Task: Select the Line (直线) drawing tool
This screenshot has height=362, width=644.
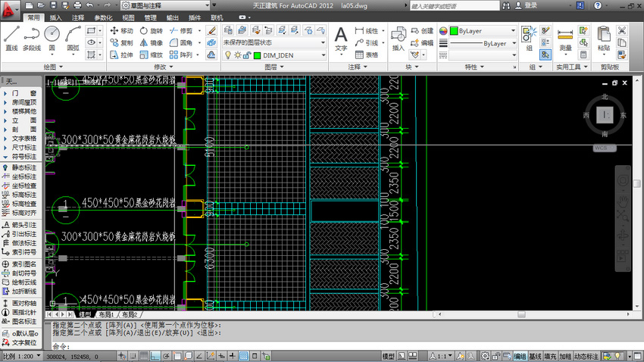Action: pyautogui.click(x=11, y=38)
